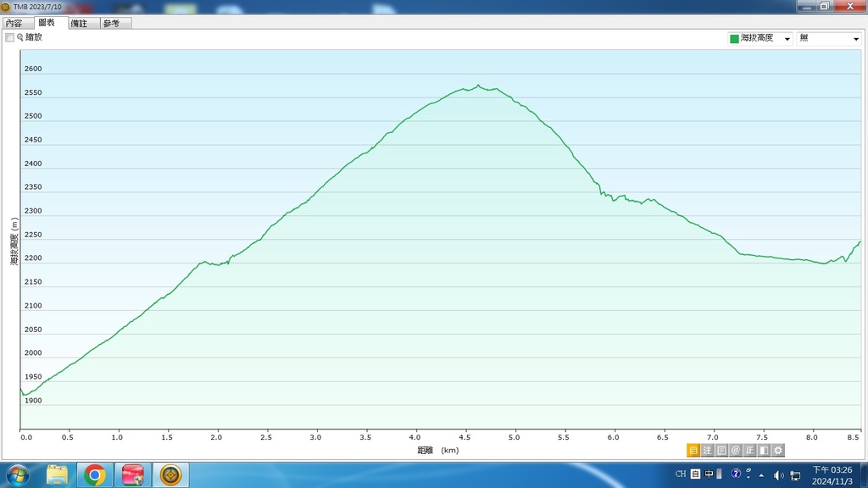Screen dimensions: 868x488
Task: Click the 正 toolbar button
Action: (749, 451)
